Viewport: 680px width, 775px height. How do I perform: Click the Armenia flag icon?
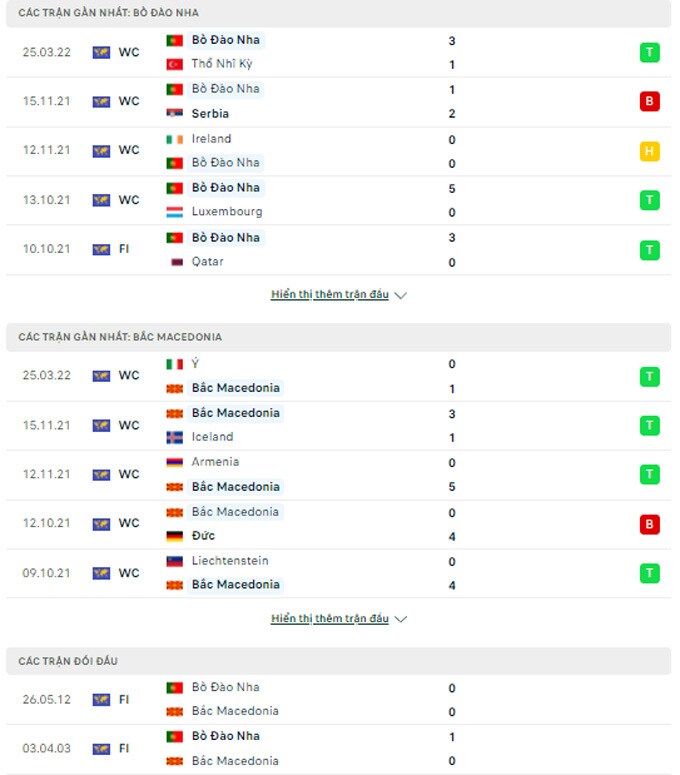174,462
